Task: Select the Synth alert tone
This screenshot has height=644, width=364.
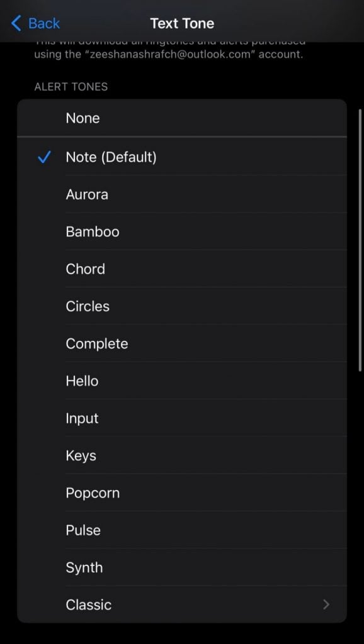Action: [183, 567]
